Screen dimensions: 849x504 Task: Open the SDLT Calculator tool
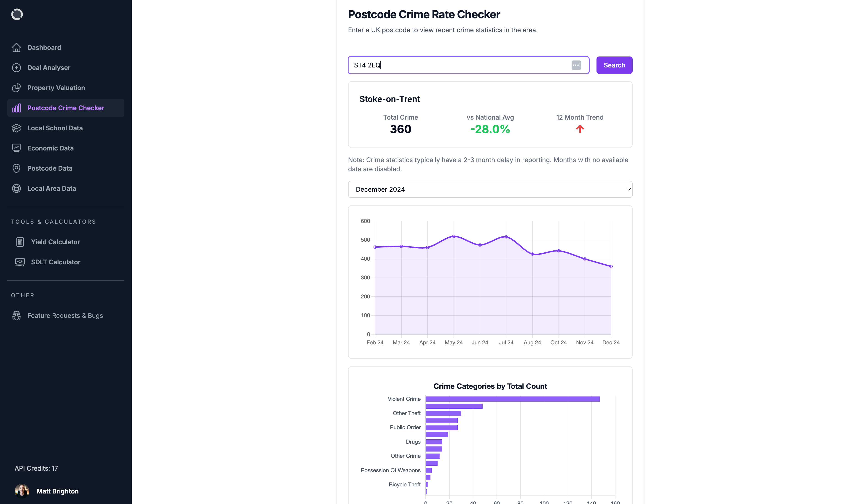[x=56, y=262]
